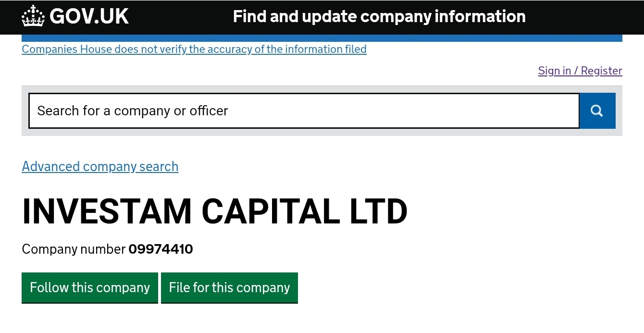This screenshot has height=333, width=644.
Task: Select File for this company
Action: click(229, 287)
